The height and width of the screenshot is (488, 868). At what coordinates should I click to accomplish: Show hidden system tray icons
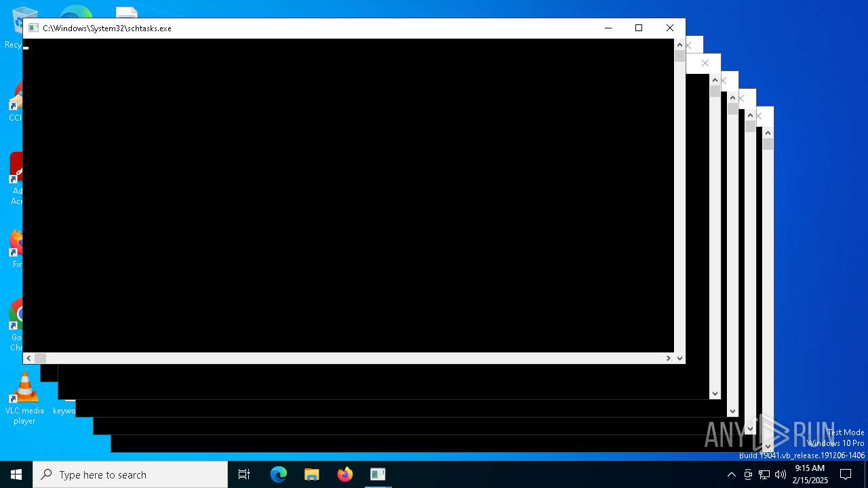(731, 474)
